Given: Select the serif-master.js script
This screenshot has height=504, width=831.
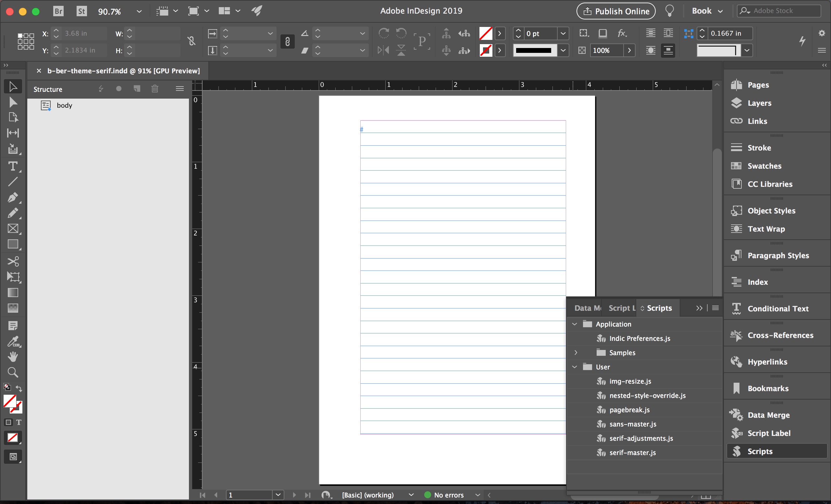Looking at the screenshot, I should 632,452.
